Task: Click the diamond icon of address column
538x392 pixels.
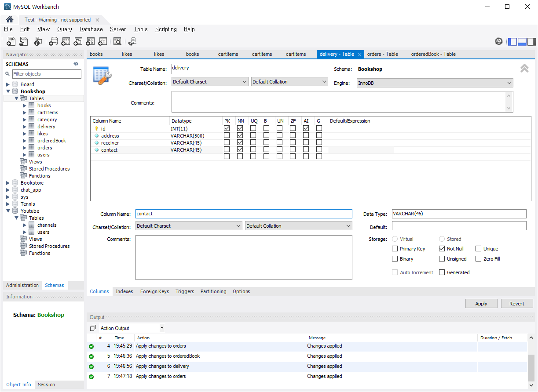Action: (x=96, y=136)
